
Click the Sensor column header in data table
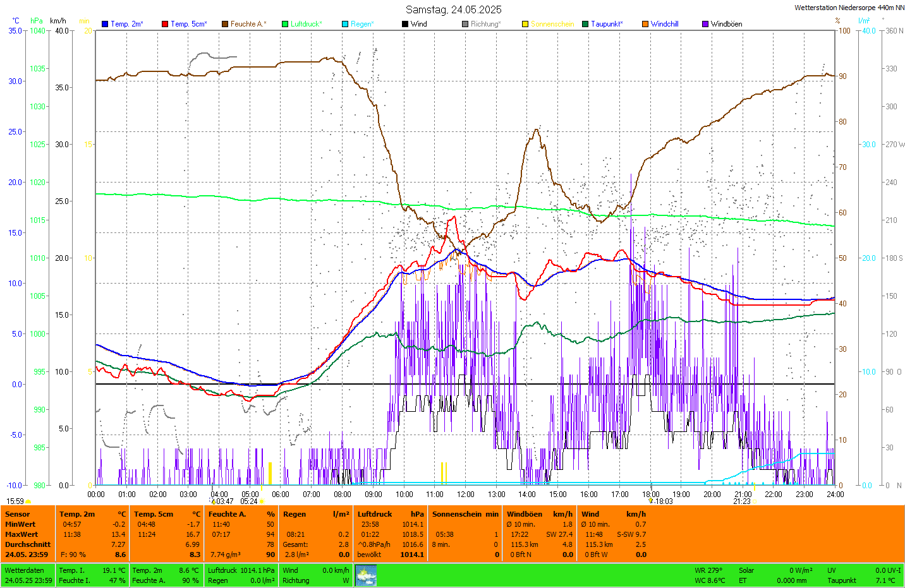pos(18,514)
